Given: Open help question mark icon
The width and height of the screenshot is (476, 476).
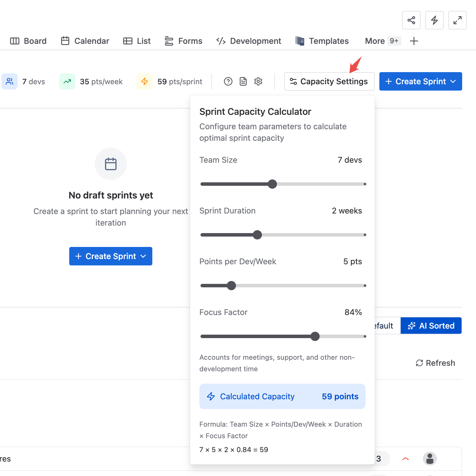Looking at the screenshot, I should tap(228, 81).
